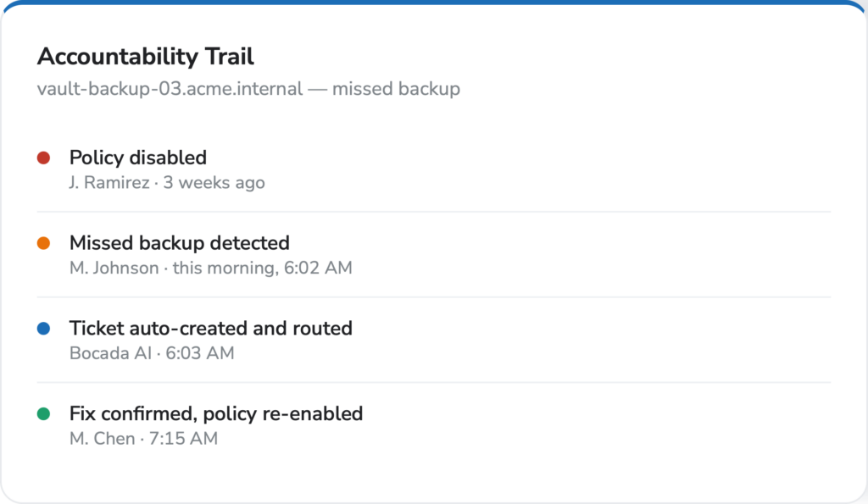
Task: Click the word Trail in the heading
Action: 229,57
